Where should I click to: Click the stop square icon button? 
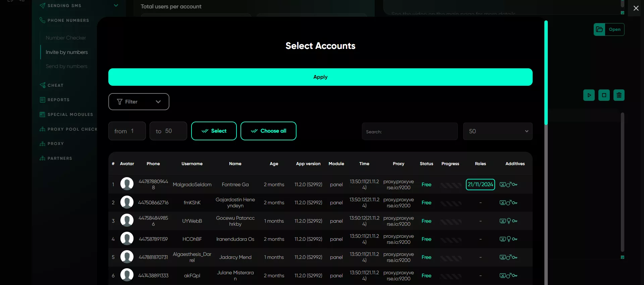[x=604, y=95]
